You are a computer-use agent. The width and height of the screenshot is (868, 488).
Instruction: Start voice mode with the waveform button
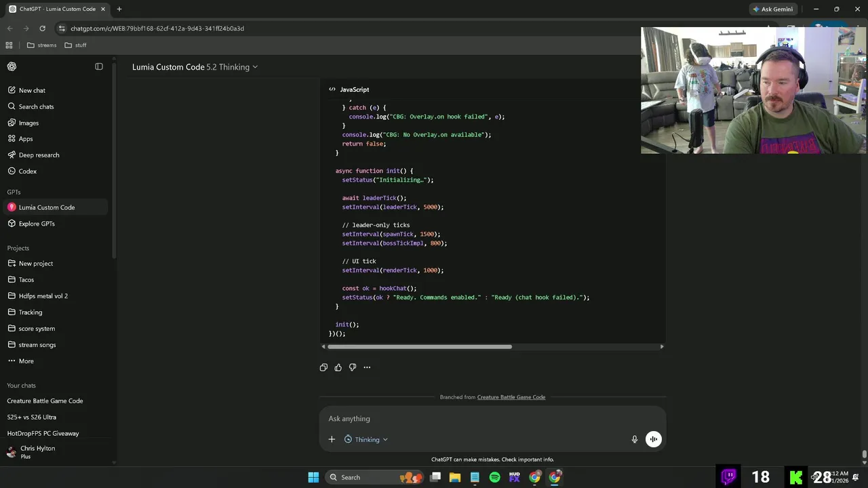tap(653, 439)
